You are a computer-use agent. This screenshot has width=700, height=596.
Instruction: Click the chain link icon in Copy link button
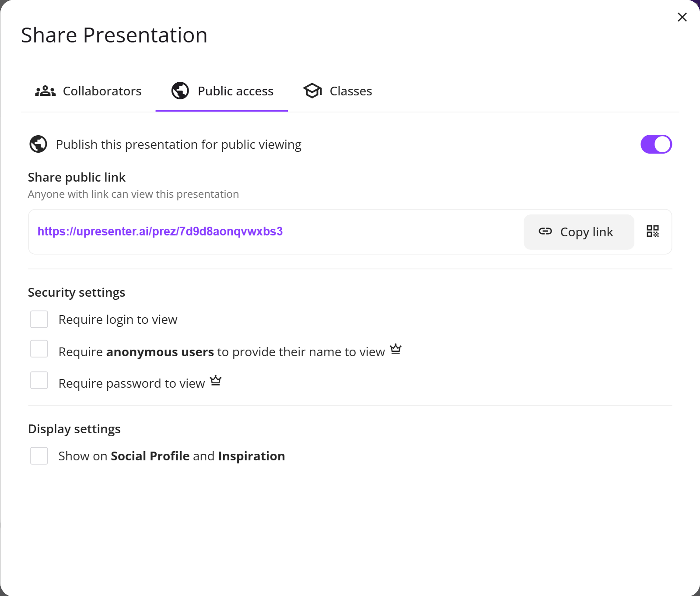click(x=545, y=232)
